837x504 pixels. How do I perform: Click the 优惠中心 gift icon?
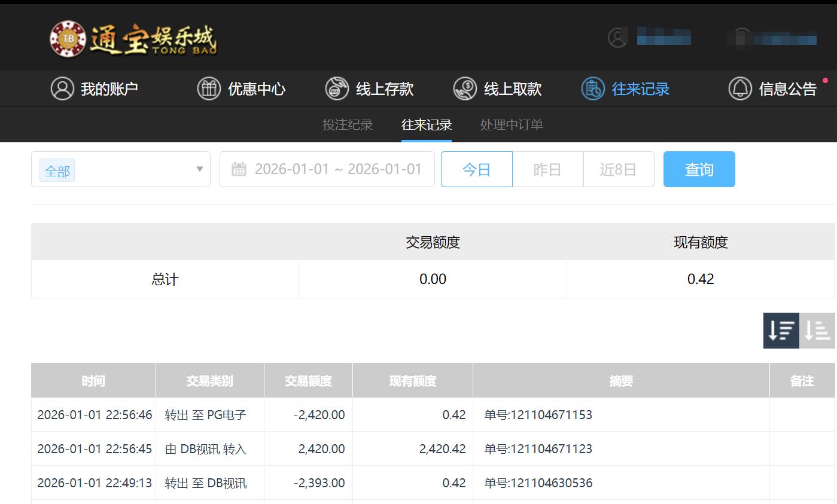(208, 88)
